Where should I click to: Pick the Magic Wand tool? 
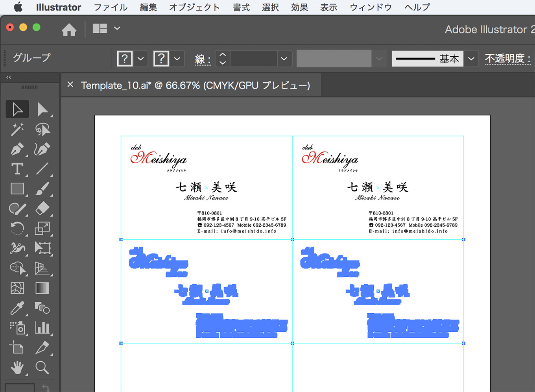coord(17,129)
